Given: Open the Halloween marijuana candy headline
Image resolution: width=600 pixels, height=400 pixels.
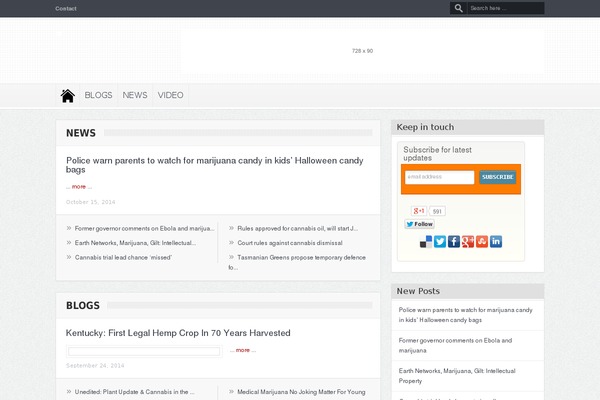Looking at the screenshot, I should pyautogui.click(x=214, y=165).
